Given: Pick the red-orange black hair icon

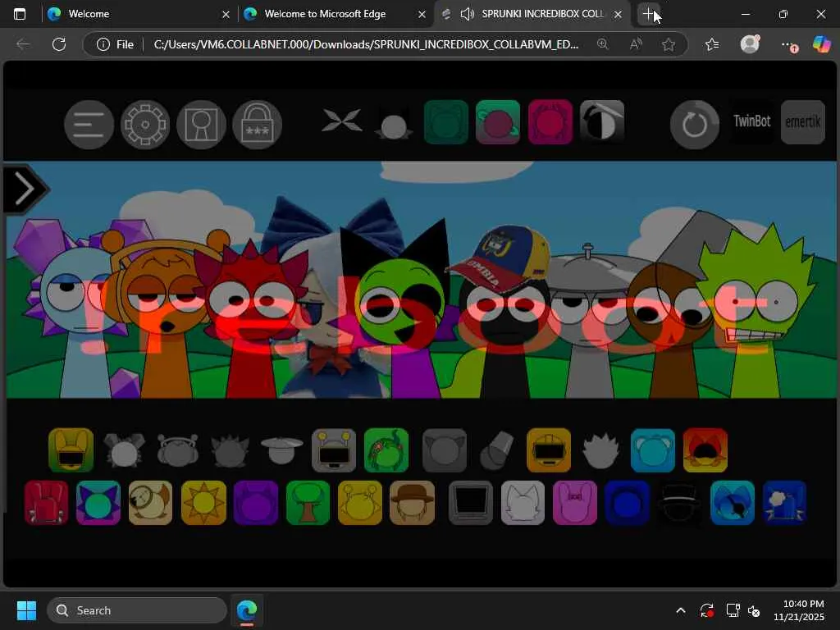Looking at the screenshot, I should pyautogui.click(x=705, y=450).
